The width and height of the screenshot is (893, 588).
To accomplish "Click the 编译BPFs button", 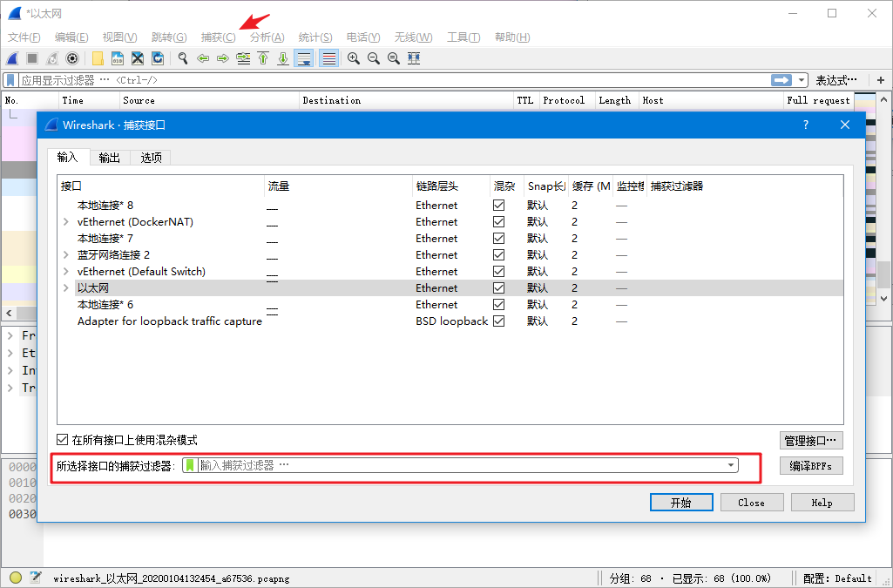I will (x=811, y=466).
